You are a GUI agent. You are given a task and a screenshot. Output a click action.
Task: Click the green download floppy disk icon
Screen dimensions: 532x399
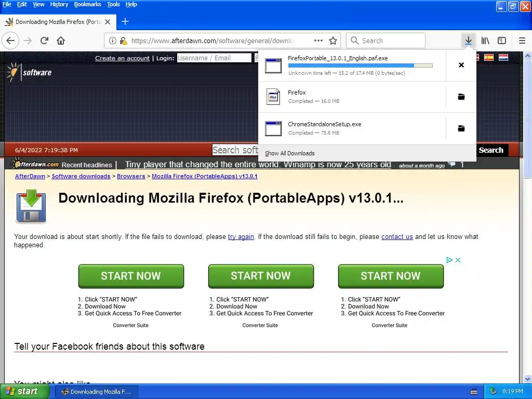31,207
